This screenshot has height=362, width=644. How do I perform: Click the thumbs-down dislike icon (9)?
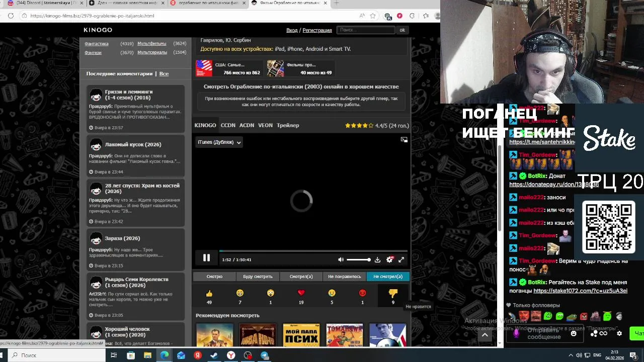(393, 293)
